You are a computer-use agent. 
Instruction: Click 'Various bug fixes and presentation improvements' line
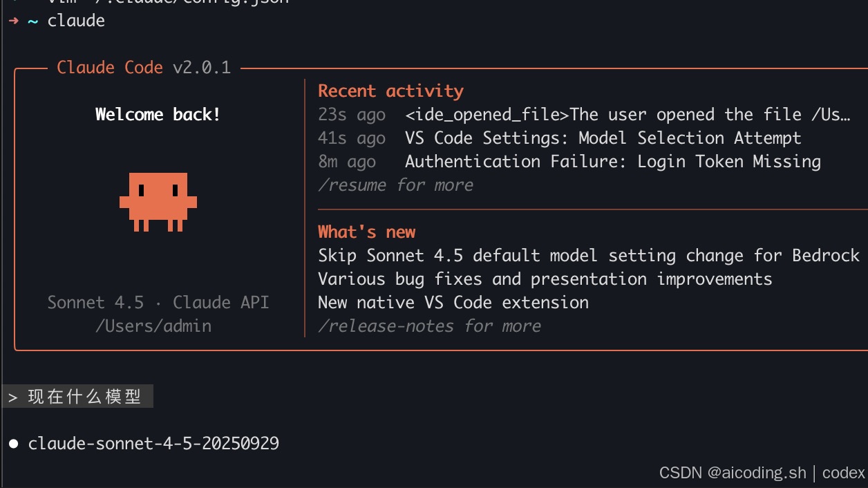point(545,279)
